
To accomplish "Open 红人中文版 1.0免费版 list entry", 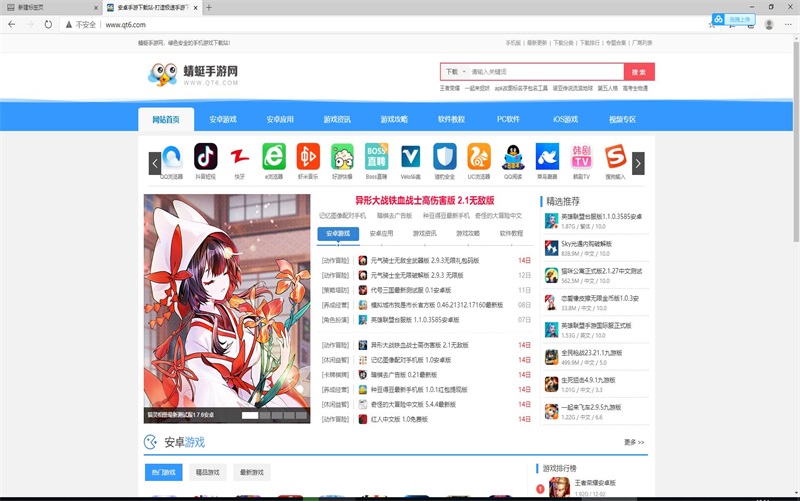I will (x=399, y=419).
